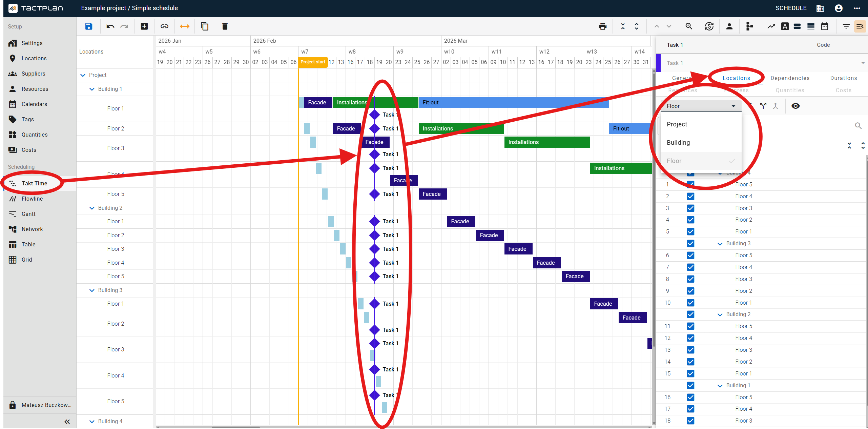The width and height of the screenshot is (868, 429).
Task: Open the Floor level dropdown
Action: tap(701, 106)
